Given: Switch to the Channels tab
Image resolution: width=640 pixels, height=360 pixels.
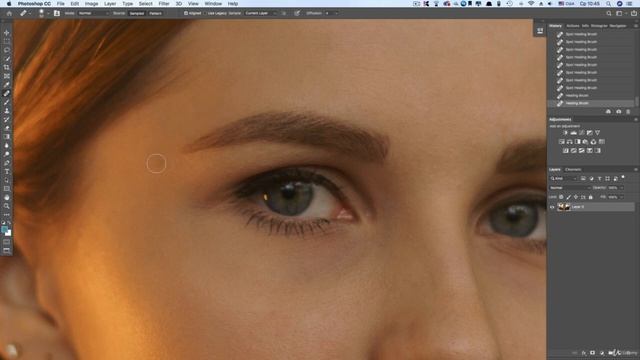Looking at the screenshot, I should pyautogui.click(x=573, y=169).
